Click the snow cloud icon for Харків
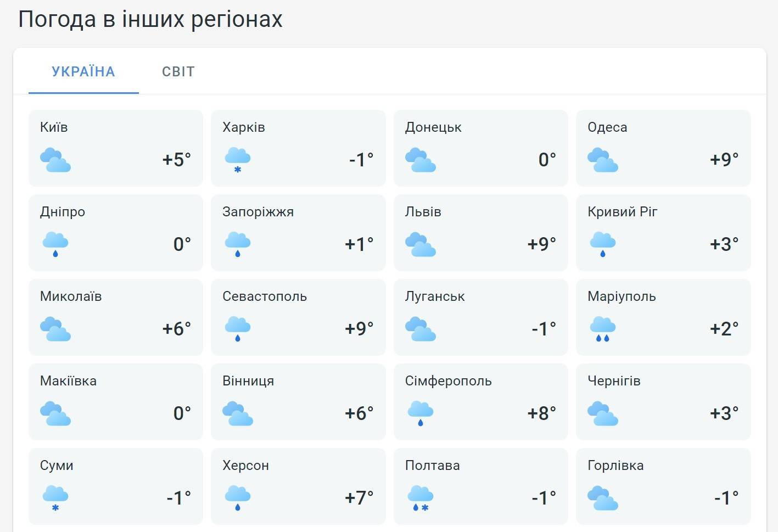The image size is (778, 532). point(238,160)
